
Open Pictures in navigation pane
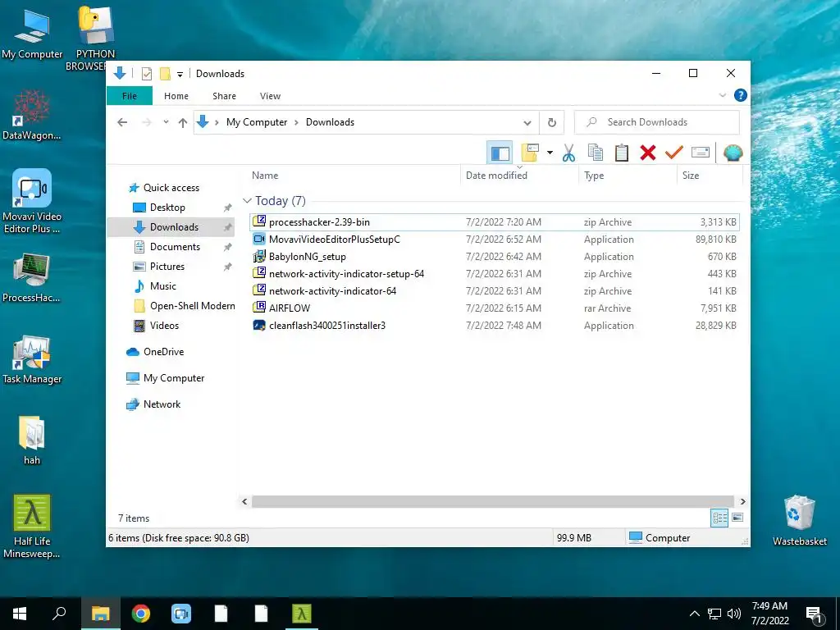[x=167, y=267]
